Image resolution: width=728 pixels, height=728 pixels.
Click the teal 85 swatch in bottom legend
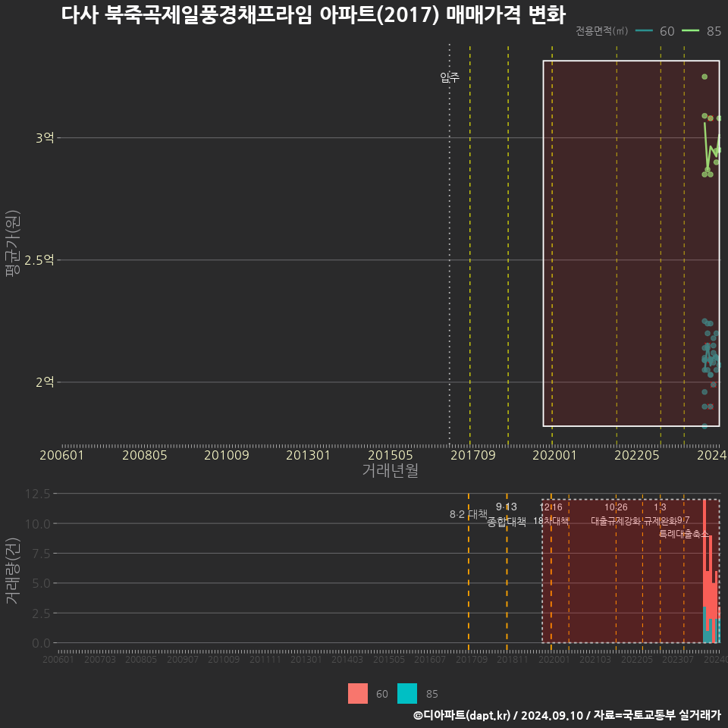coord(407,694)
